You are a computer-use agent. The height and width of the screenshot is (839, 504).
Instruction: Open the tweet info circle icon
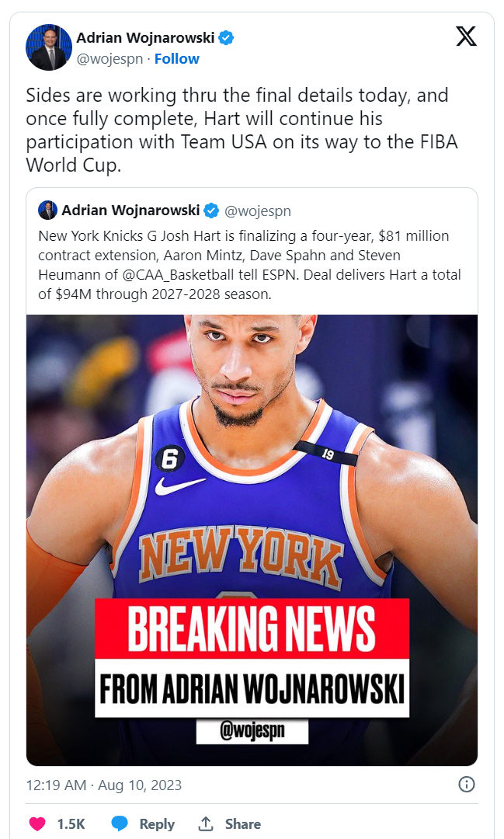467,785
